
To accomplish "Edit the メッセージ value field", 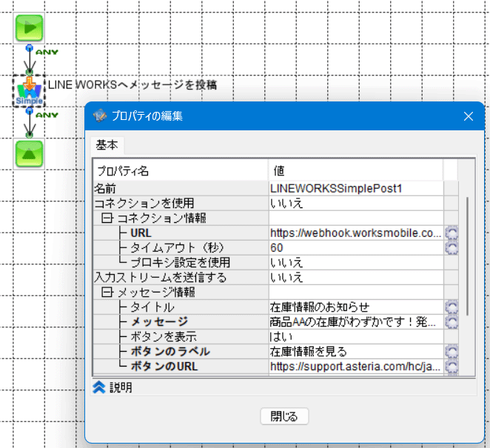I will tap(356, 322).
